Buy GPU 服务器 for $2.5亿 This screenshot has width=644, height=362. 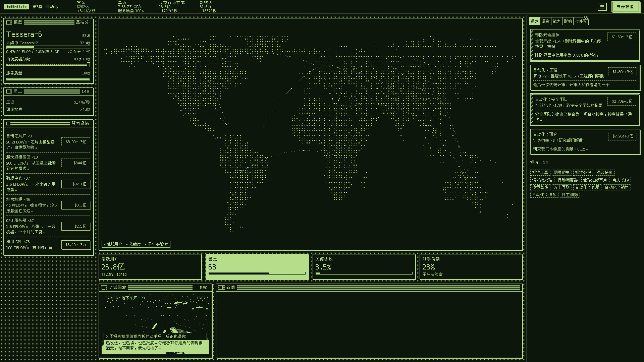(x=76, y=226)
